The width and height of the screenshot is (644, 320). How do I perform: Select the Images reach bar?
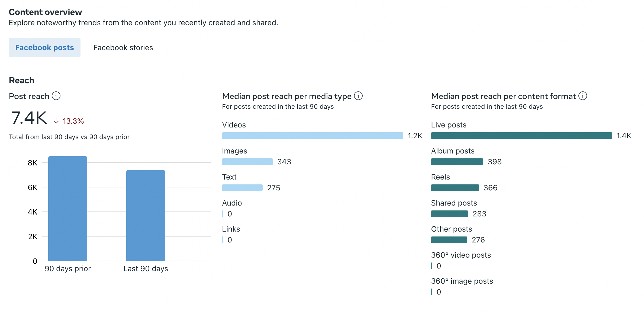coord(247,162)
